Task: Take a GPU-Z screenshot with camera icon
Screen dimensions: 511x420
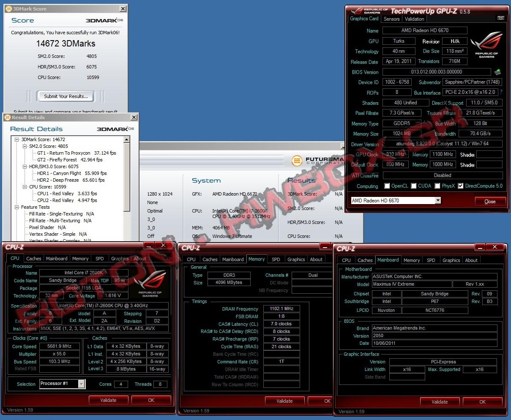Action: (x=500, y=19)
